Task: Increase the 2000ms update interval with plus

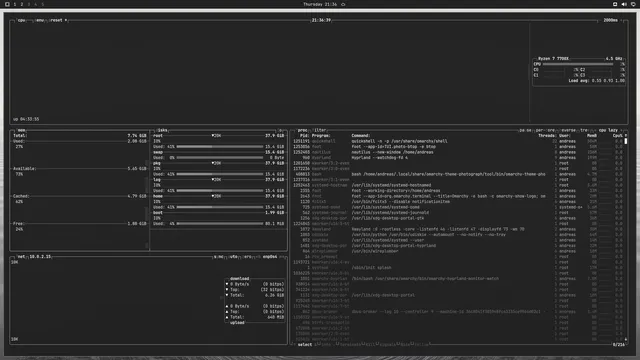Action: coord(622,20)
